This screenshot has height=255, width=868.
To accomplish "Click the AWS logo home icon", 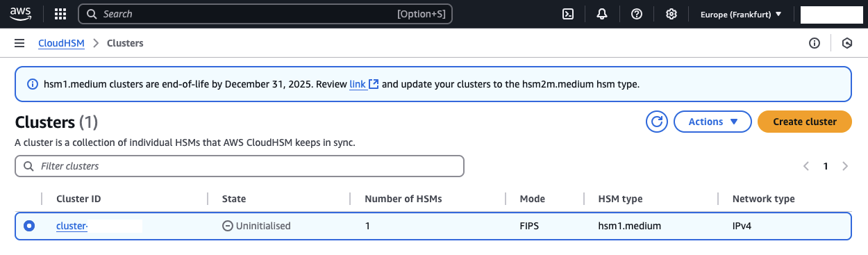I will pyautogui.click(x=21, y=14).
